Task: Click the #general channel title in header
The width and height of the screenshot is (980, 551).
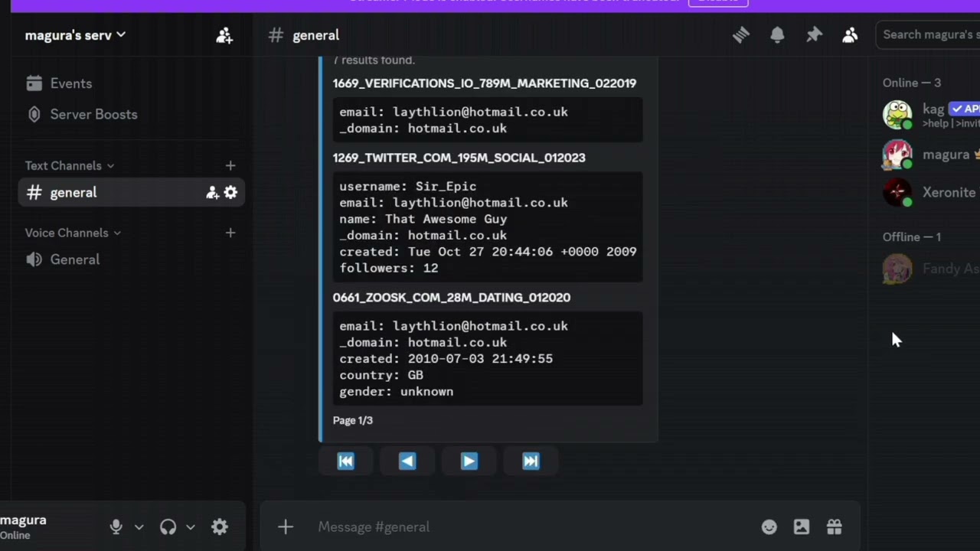Action: click(x=315, y=35)
